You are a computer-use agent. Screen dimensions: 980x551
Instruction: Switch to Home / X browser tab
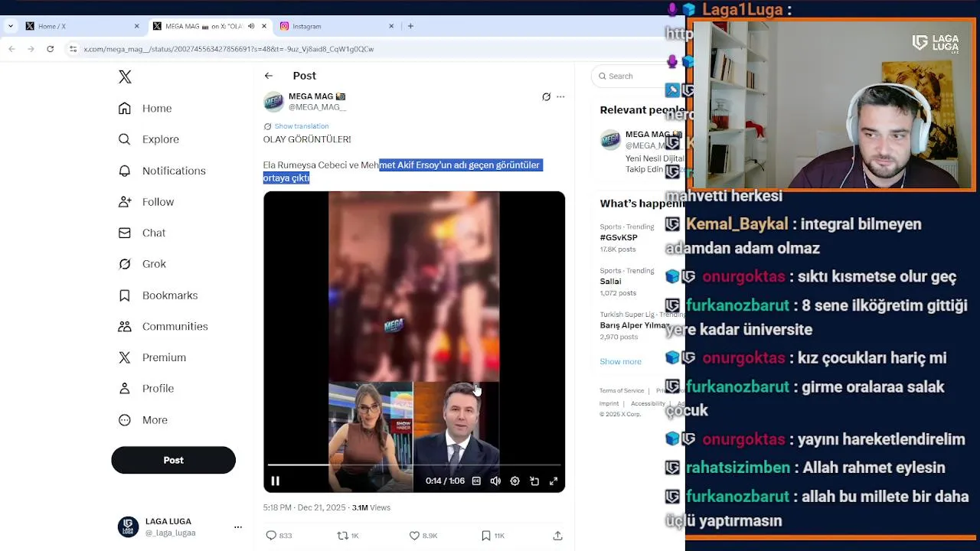coord(80,26)
